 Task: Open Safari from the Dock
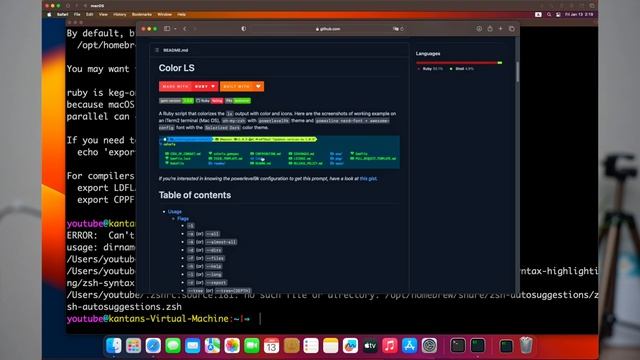(153, 346)
